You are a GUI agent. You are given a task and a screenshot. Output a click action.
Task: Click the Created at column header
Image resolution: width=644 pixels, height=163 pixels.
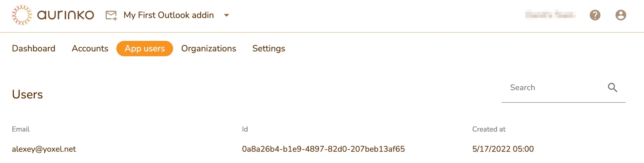point(489,129)
